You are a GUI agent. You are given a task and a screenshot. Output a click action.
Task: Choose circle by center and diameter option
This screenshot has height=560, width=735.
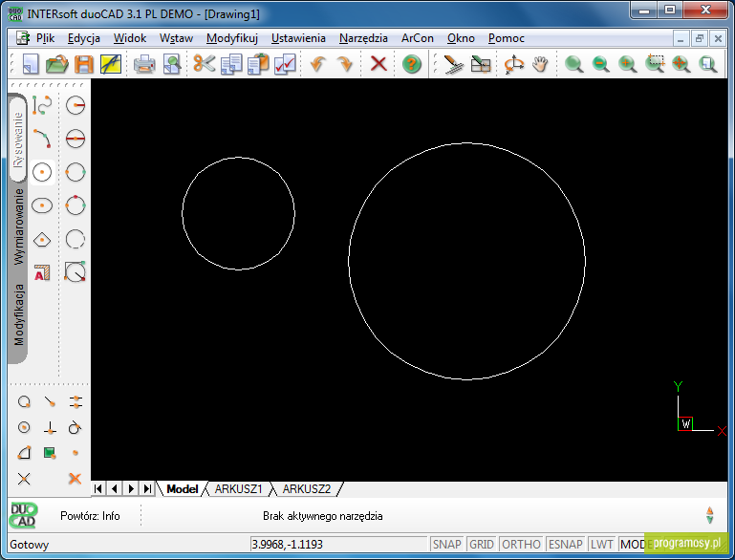pos(75,139)
